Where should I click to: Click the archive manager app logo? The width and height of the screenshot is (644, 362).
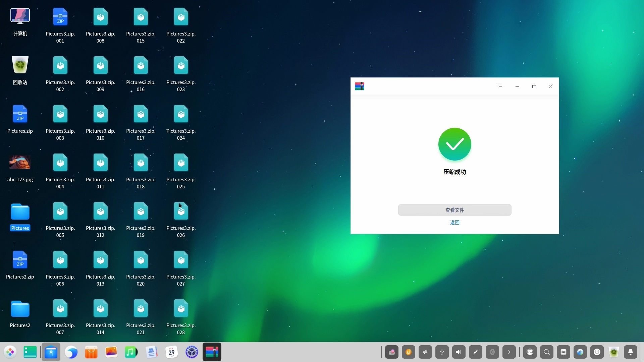coord(359,86)
